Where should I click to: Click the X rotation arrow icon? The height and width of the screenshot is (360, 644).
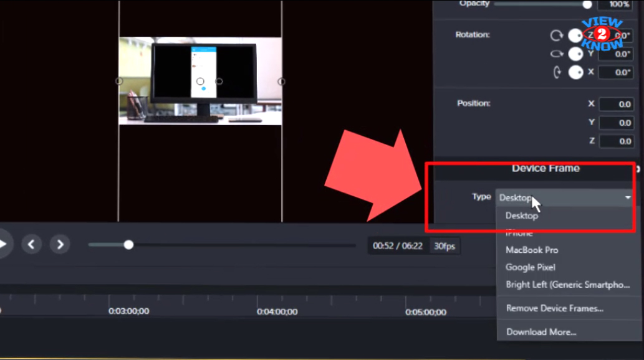coord(557,72)
